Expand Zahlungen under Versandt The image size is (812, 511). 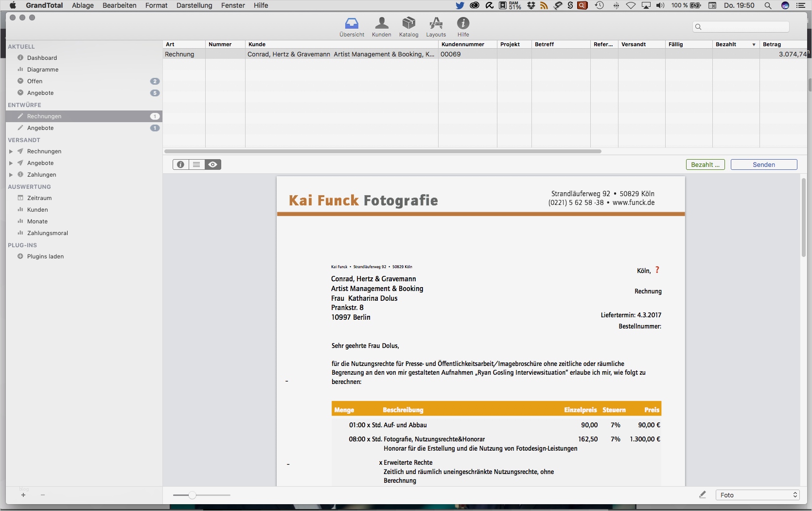coord(11,175)
